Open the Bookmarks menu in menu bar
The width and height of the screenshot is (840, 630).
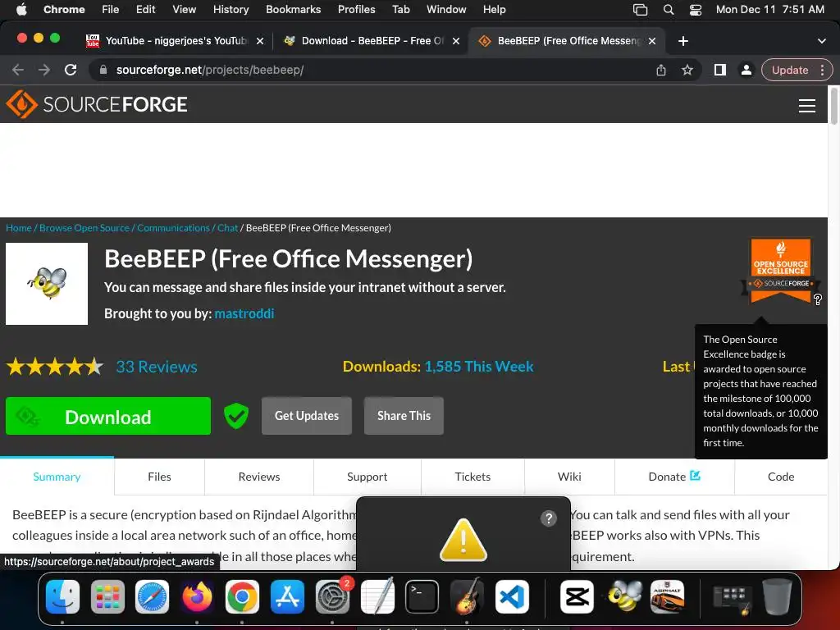293,10
